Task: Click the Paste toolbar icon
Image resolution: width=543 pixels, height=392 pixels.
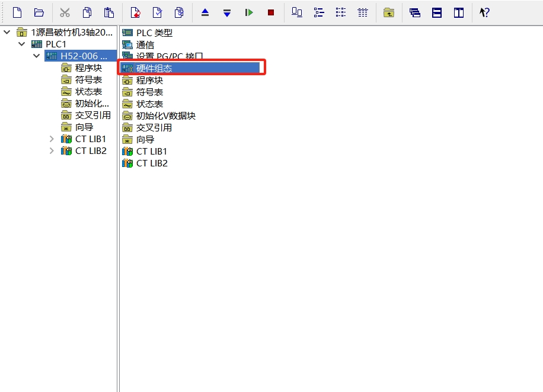Action: tap(108, 12)
